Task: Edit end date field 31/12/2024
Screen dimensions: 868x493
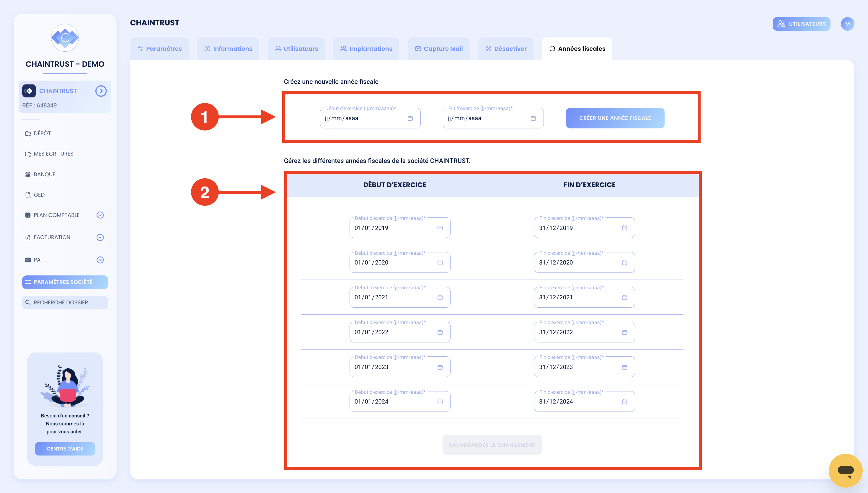Action: point(584,401)
